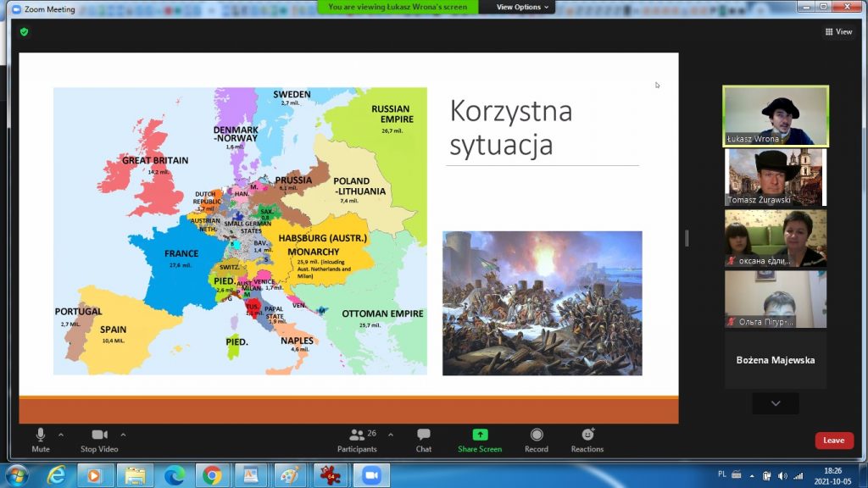
Task: Select Łukasz Wrona's video thumbnail
Action: (x=775, y=115)
